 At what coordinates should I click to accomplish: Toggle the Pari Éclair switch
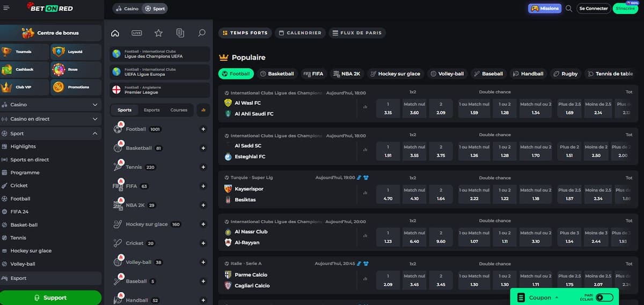coord(604,297)
